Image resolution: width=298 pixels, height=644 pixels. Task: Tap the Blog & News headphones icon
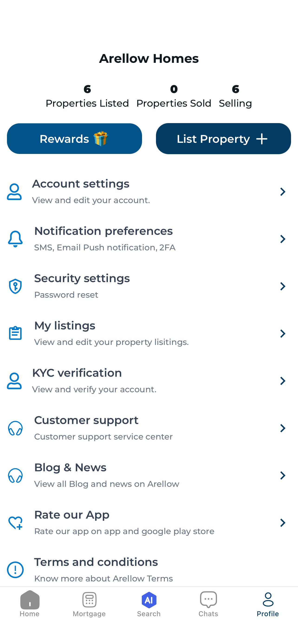15,475
